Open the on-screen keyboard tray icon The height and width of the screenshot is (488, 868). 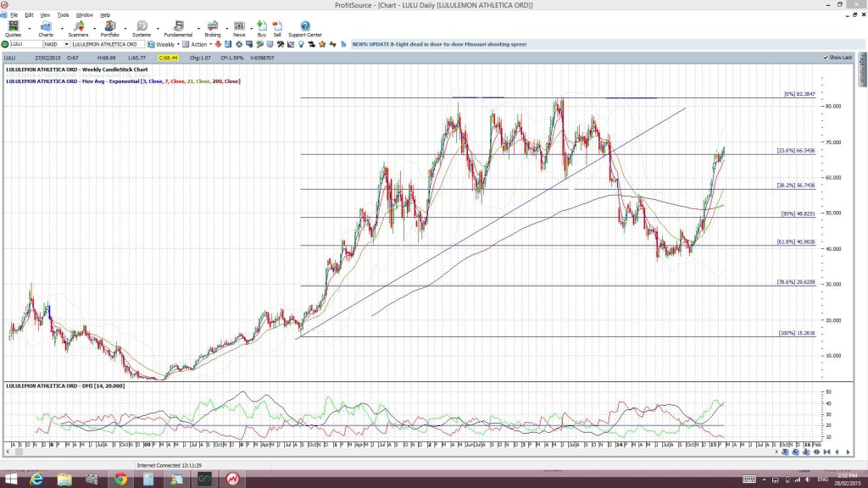(x=749, y=480)
